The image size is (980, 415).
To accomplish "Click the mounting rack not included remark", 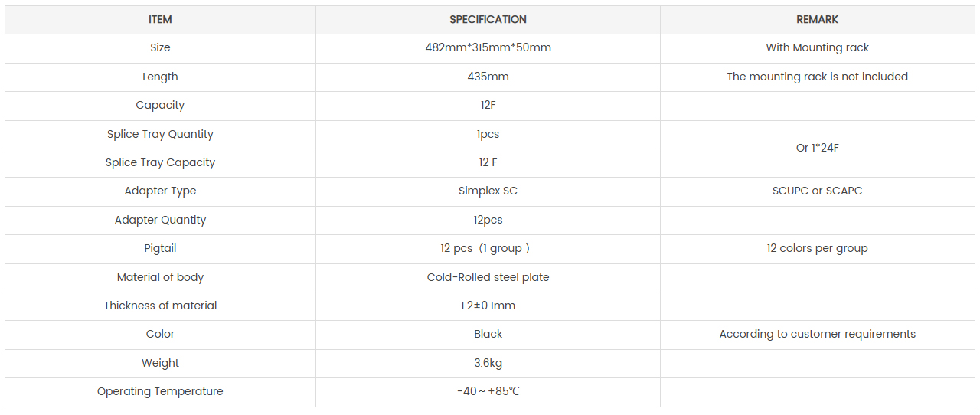I will tap(817, 77).
